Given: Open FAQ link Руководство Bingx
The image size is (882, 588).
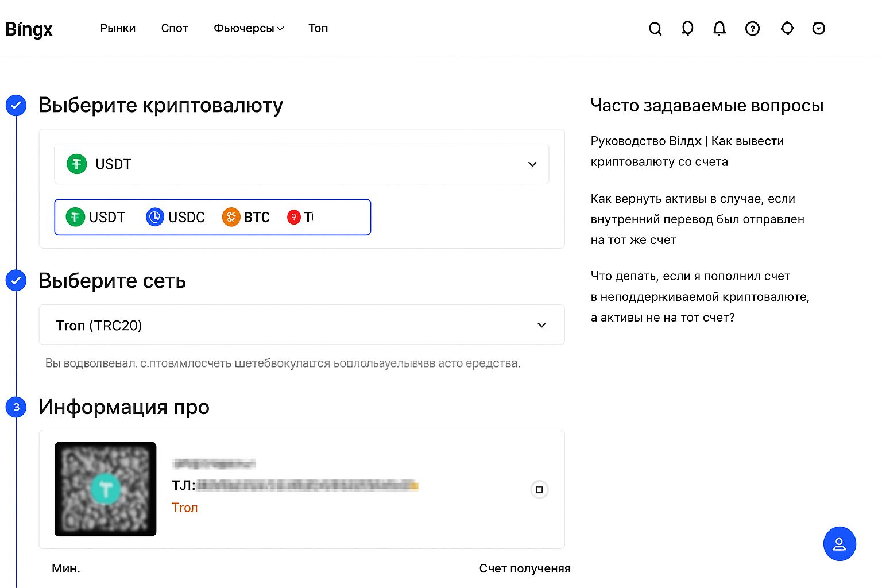Looking at the screenshot, I should pos(687,152).
